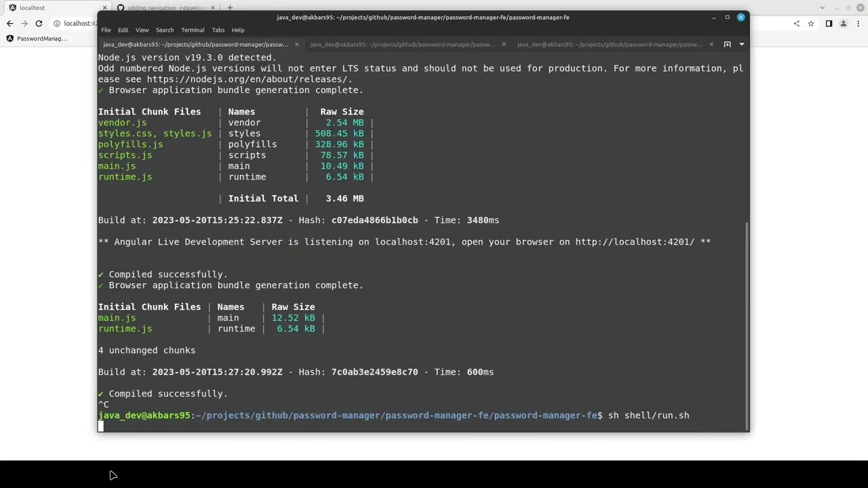Bookmark this page with star icon
The width and height of the screenshot is (868, 488).
(x=810, y=23)
